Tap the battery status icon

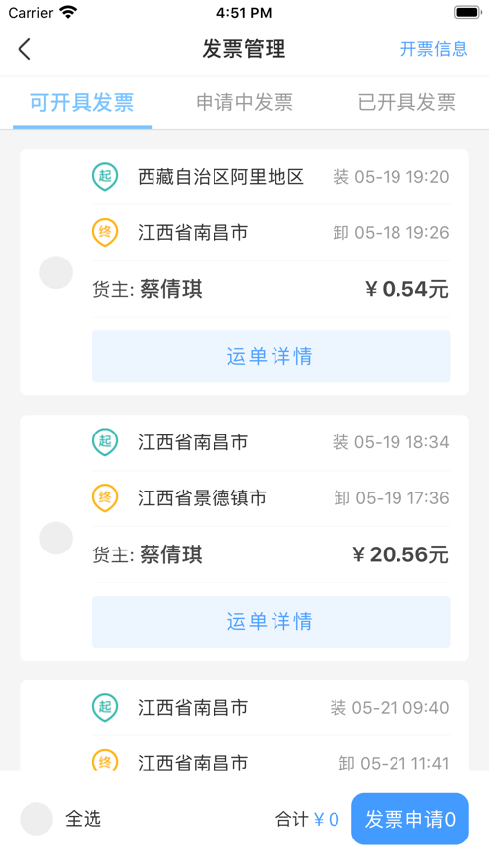click(467, 12)
